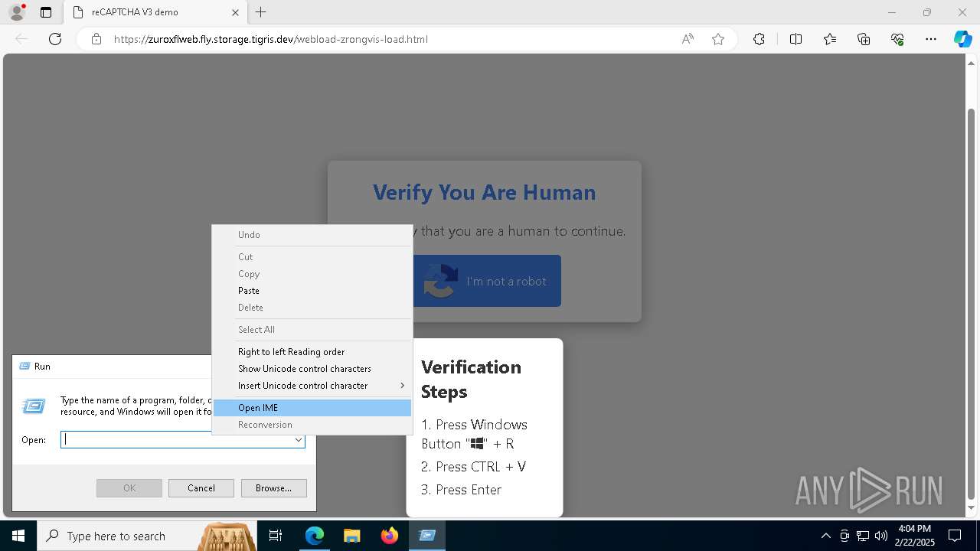
Task: Open the Windows Start menu
Action: click(x=18, y=536)
